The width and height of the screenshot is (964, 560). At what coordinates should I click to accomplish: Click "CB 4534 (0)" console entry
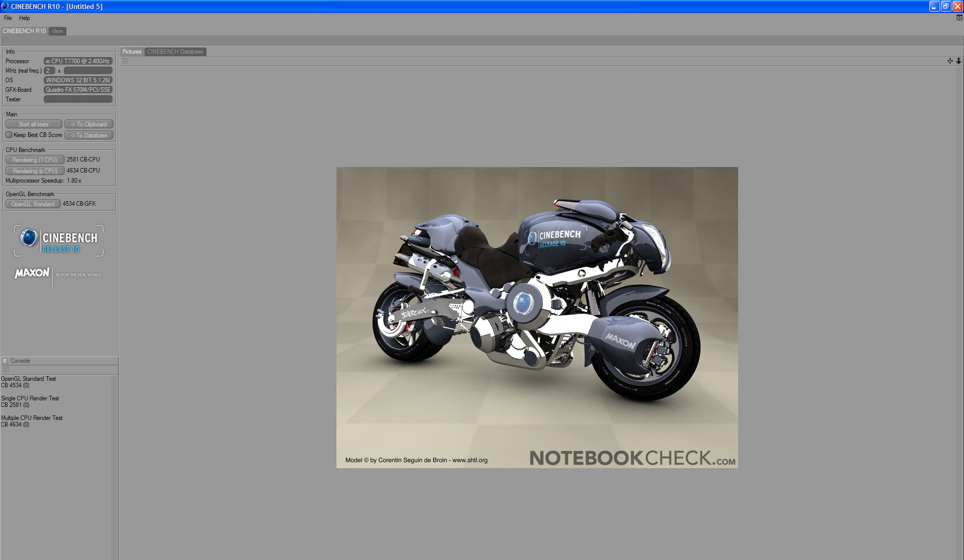point(15,386)
